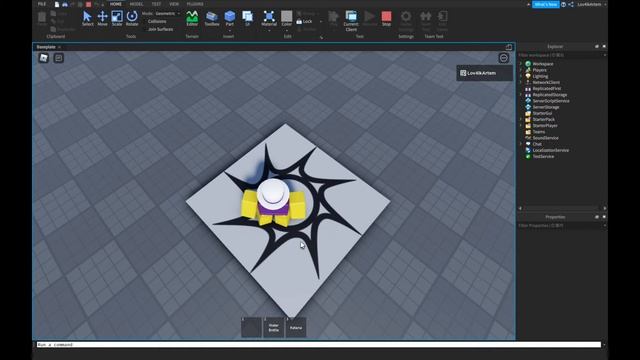Click the Lock tool
Viewport: 640px width, 360px height.
(x=304, y=21)
